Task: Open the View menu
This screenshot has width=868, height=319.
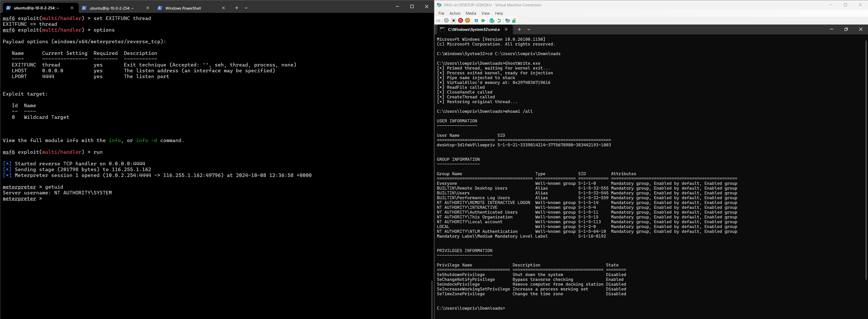Action: [485, 13]
